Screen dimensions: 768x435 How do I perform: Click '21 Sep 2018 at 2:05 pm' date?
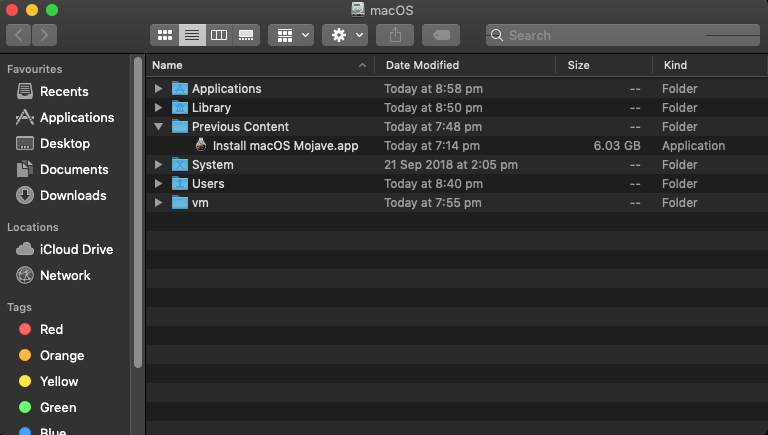[451, 165]
